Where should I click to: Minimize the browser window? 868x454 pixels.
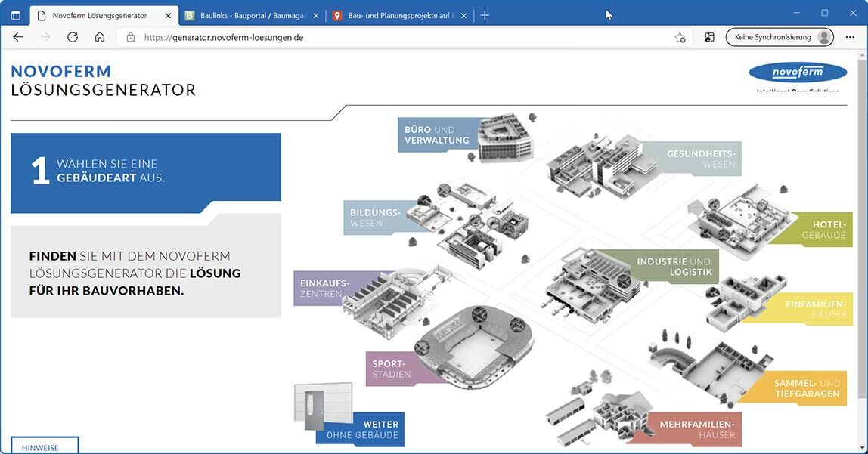(x=796, y=14)
